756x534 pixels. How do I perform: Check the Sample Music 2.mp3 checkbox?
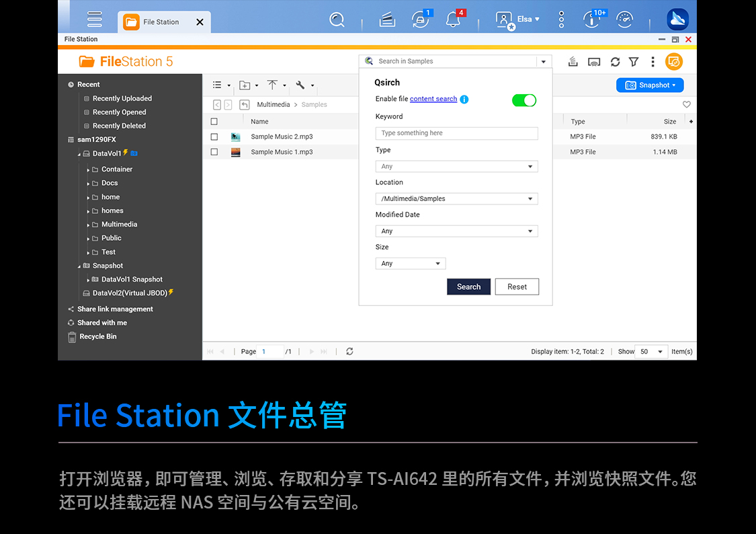pyautogui.click(x=214, y=137)
